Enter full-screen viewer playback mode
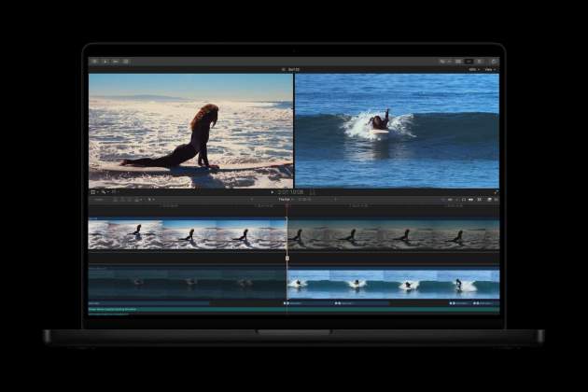The height and width of the screenshot is (392, 588). tap(496, 192)
